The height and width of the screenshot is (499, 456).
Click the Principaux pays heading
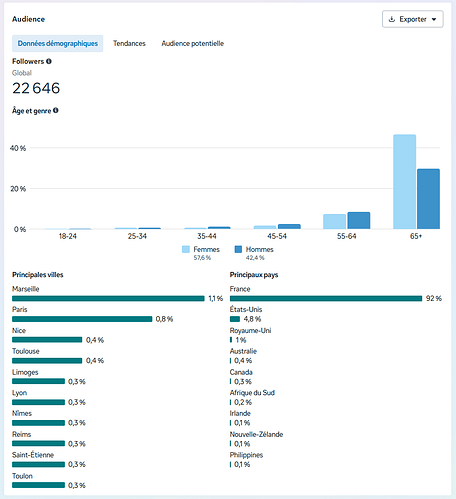point(254,275)
